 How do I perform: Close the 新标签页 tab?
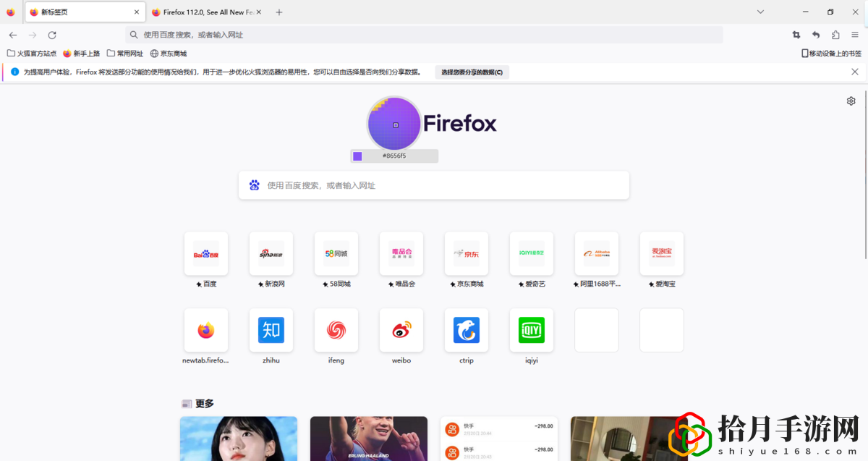[x=136, y=12]
